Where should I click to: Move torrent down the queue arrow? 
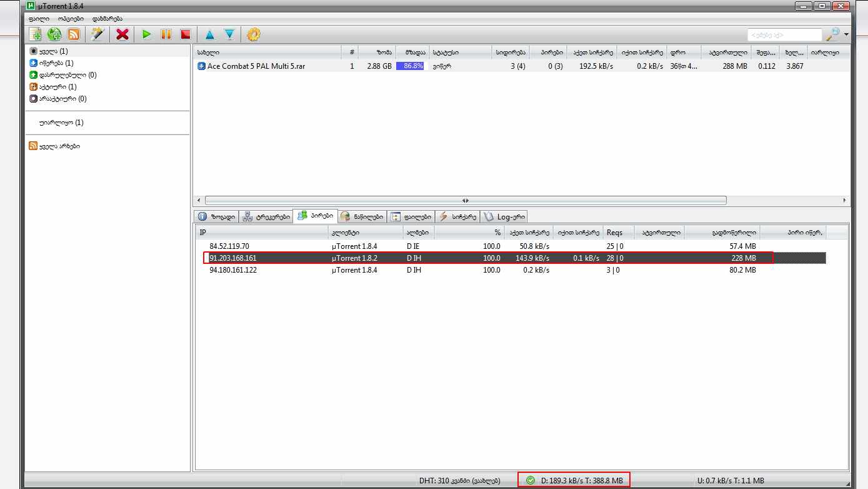[x=229, y=34]
